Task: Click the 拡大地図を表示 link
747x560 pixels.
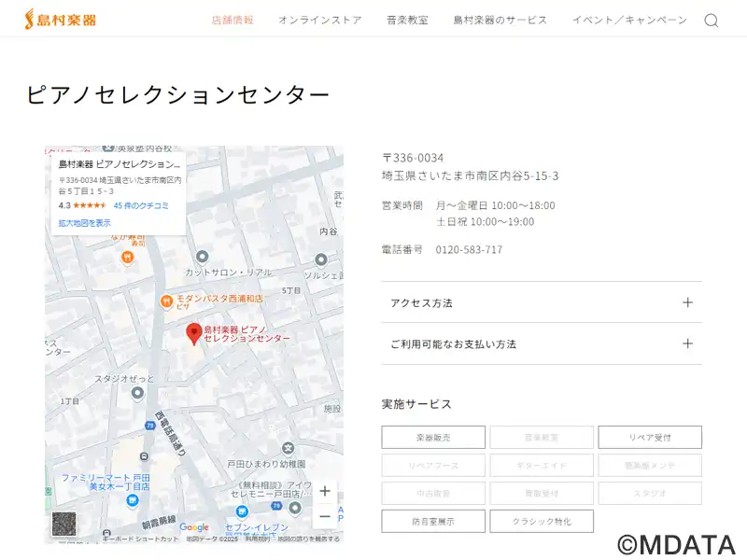Action: tap(84, 223)
